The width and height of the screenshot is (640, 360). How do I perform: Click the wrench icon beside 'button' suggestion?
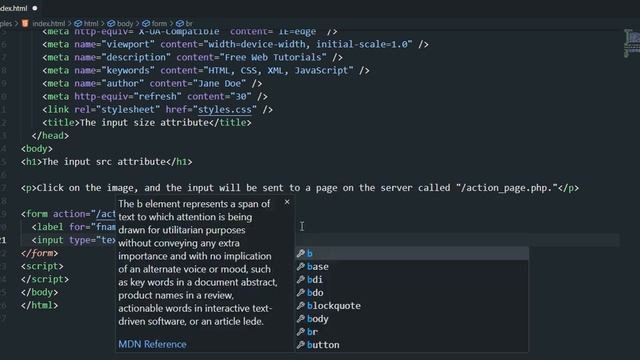coord(301,345)
